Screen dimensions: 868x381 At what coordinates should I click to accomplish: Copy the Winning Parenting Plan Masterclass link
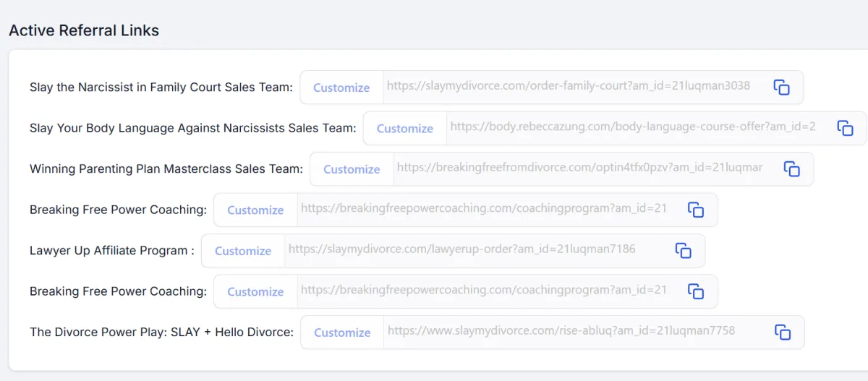(x=792, y=169)
